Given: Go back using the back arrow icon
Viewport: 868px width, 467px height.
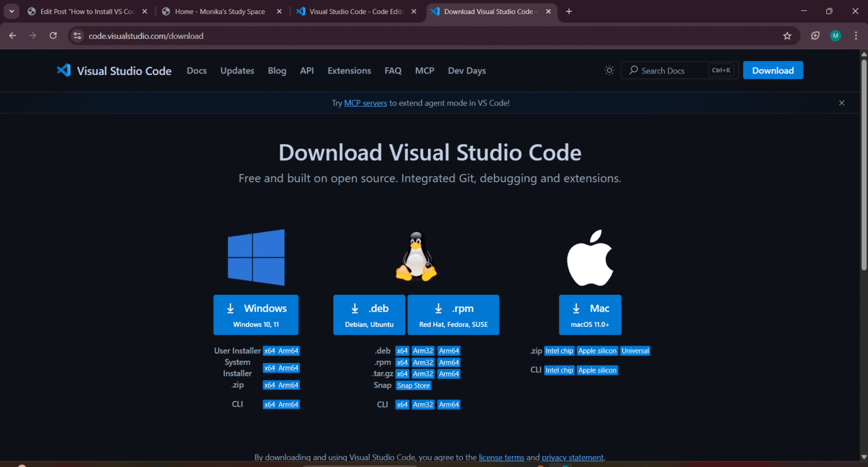Looking at the screenshot, I should (12, 36).
